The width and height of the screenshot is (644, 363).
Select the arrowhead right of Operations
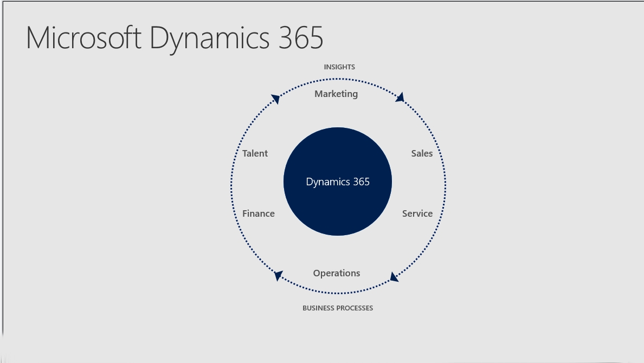tap(395, 277)
